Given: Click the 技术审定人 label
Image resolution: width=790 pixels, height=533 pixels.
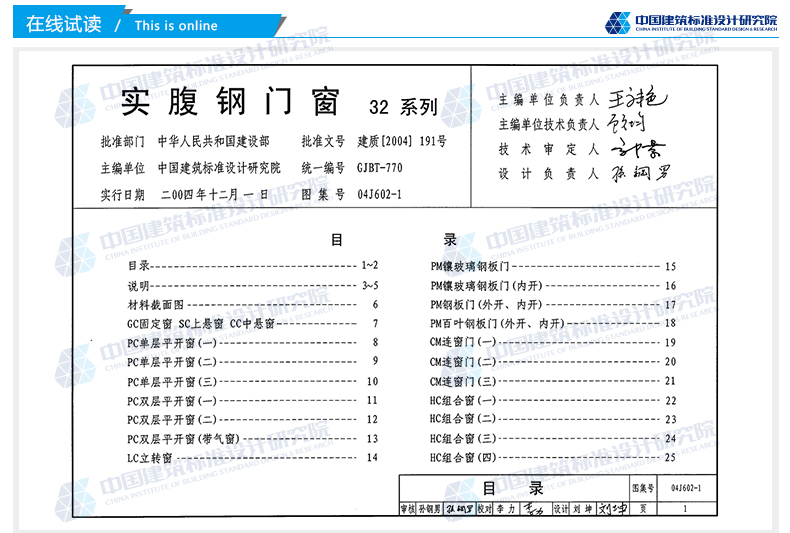Looking at the screenshot, I should coord(549,149).
